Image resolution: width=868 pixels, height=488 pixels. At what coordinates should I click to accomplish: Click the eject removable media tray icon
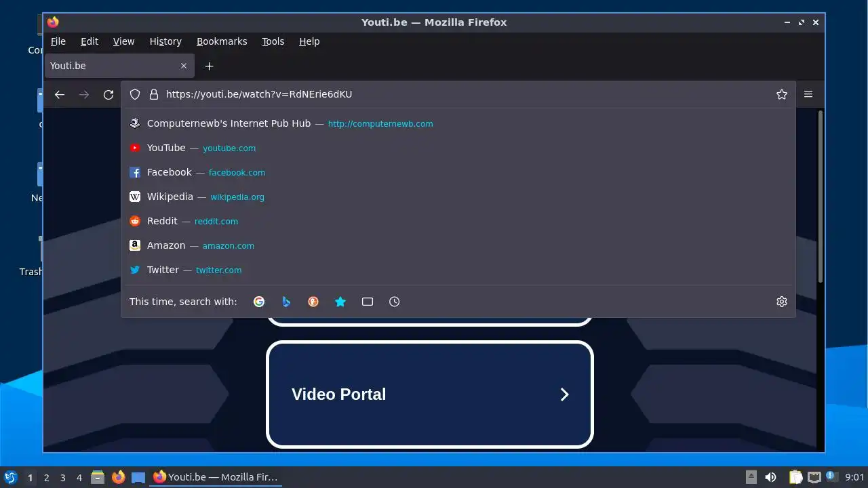click(x=751, y=477)
